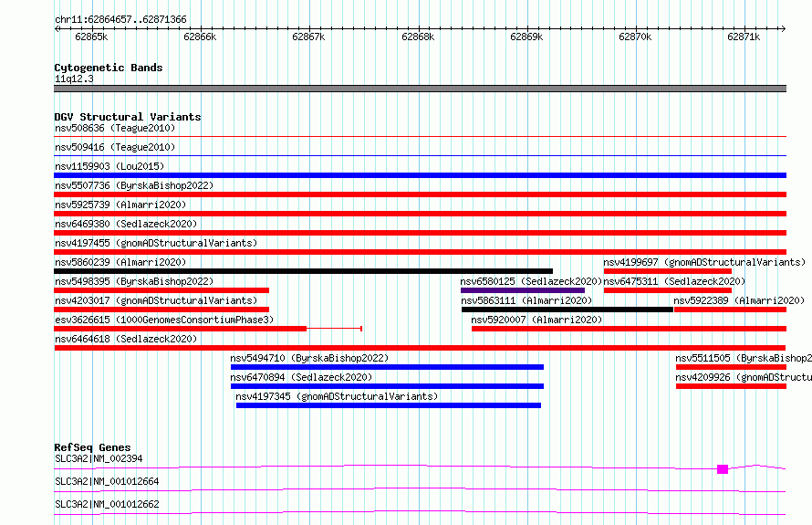The image size is (812, 525).
Task: Select nsv4197455 (gnomADStructuralVariants) label
Action: (156, 243)
